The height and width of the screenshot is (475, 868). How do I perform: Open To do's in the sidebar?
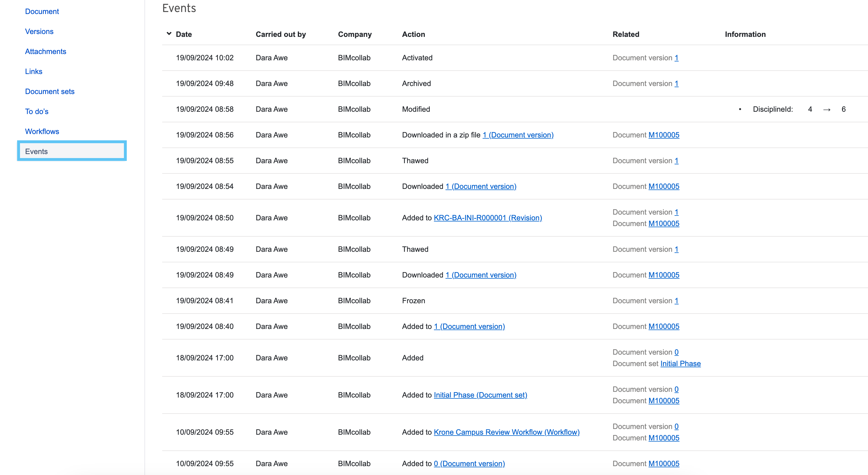tap(37, 111)
